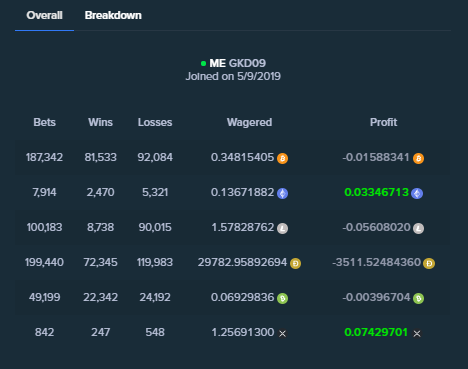Select the 29782.95892694 wagered value
The height and width of the screenshot is (369, 468).
tap(242, 262)
